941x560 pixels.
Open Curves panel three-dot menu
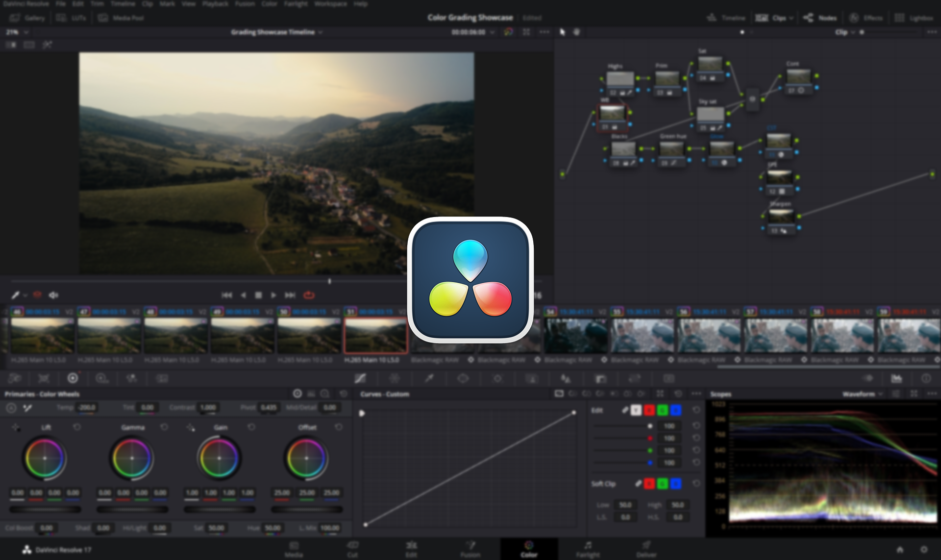click(696, 393)
